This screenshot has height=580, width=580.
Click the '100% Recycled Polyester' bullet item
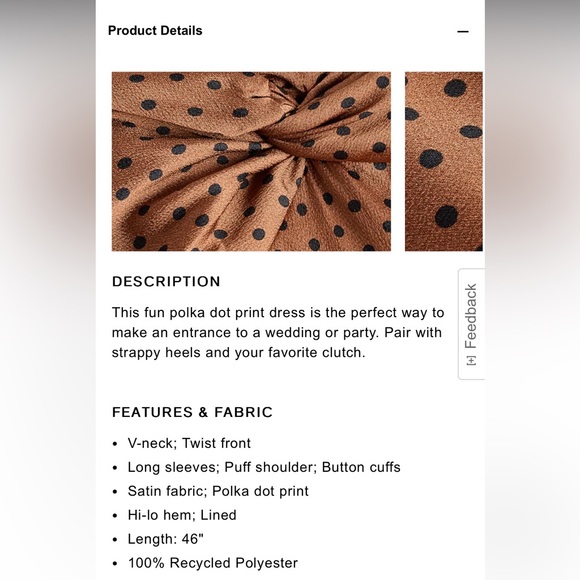213,563
